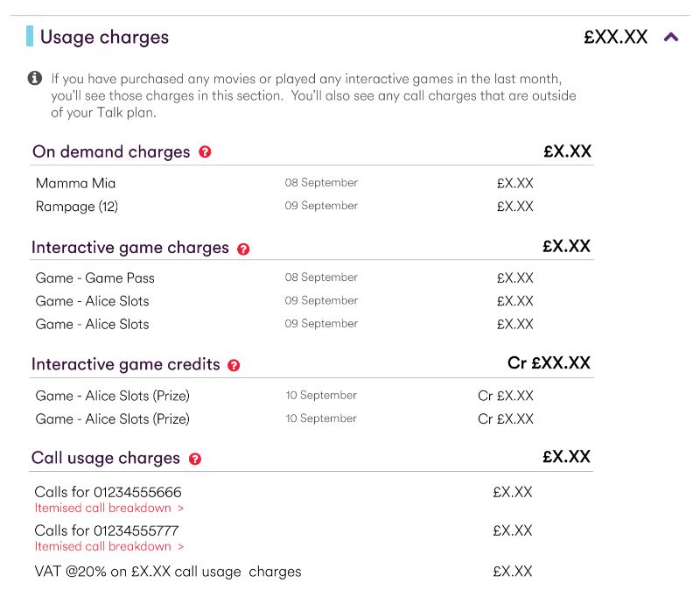Click the VAT @20% call usage line
Viewport: 700px width, 611px height.
tap(166, 571)
